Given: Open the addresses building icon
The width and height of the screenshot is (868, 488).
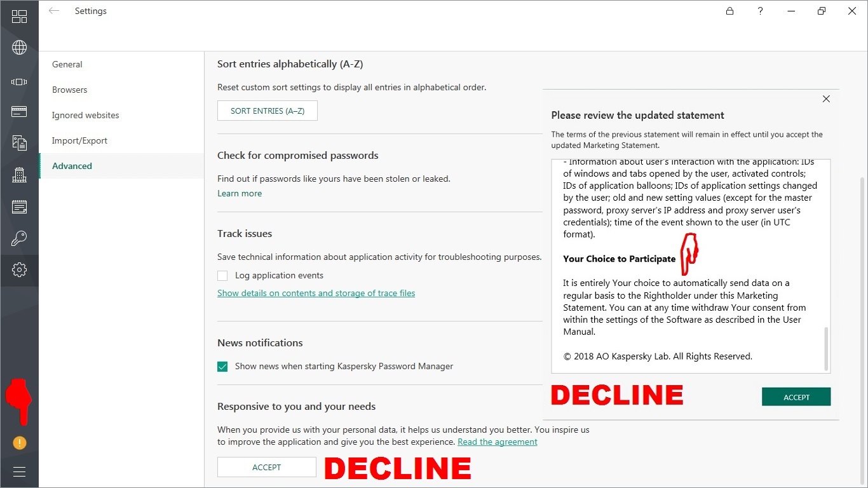Looking at the screenshot, I should point(19,175).
